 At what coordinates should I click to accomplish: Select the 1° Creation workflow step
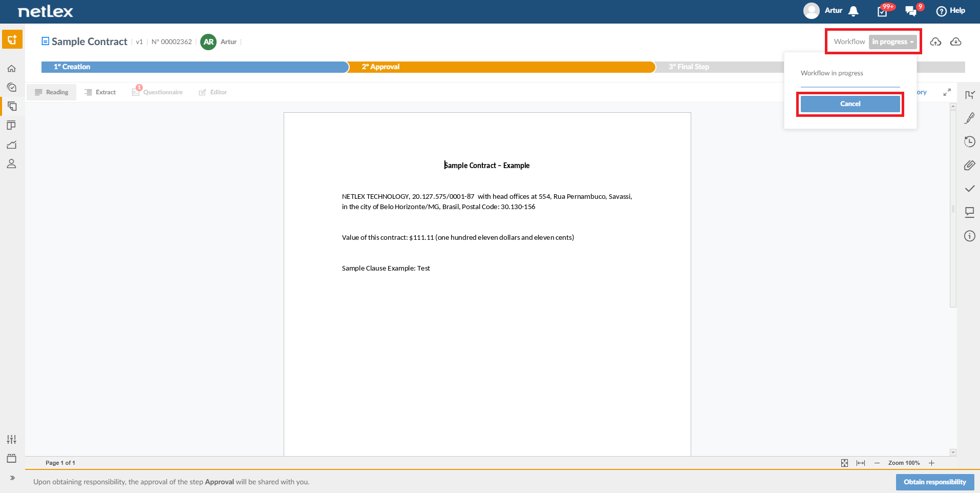[195, 67]
